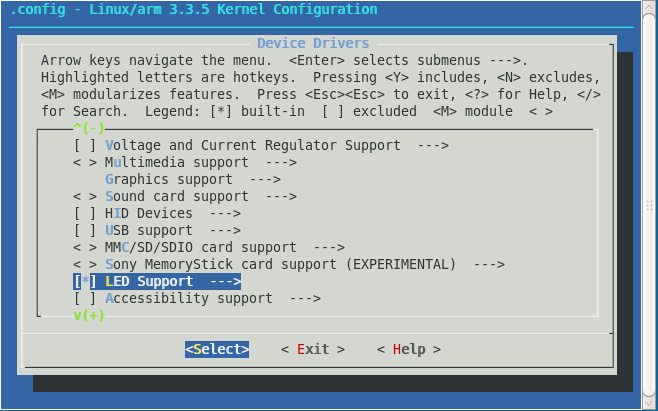Enable the HID Devices checkbox
The image size is (658, 411).
[85, 213]
